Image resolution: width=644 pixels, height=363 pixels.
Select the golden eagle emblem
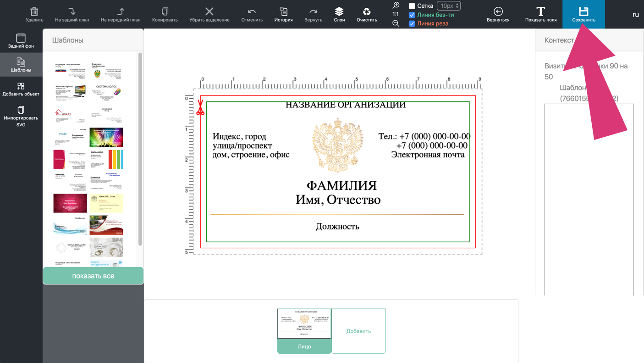pyautogui.click(x=338, y=145)
